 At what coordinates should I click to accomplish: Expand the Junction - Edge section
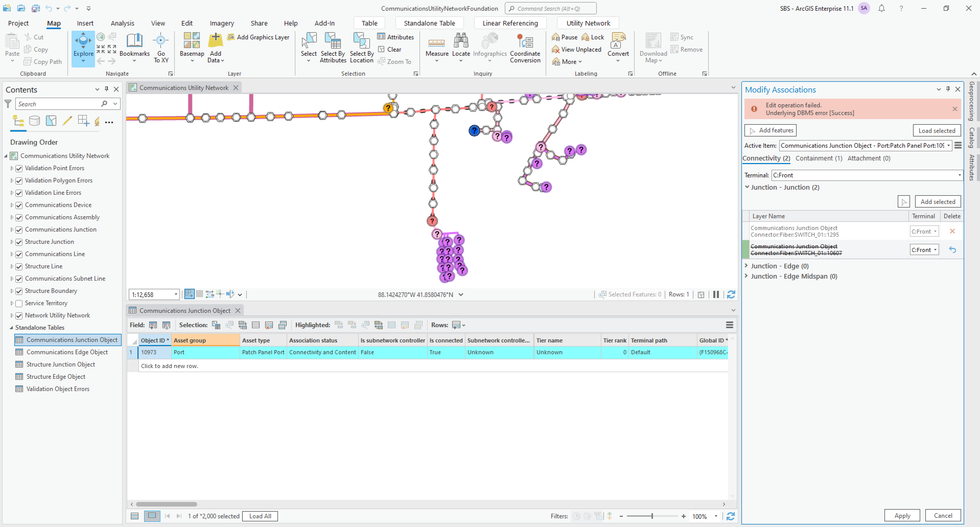click(x=746, y=266)
